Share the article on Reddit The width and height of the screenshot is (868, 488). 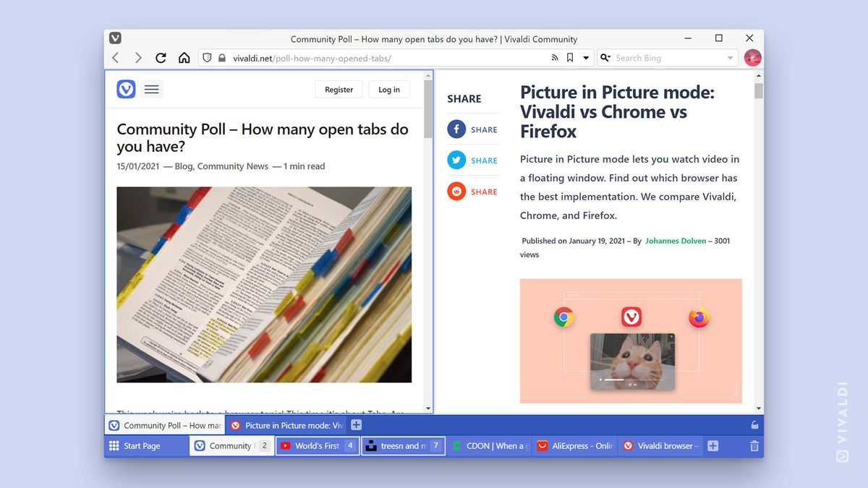456,191
